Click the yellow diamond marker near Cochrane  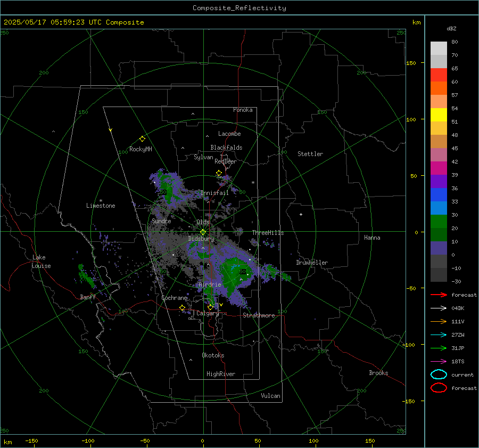(183, 307)
